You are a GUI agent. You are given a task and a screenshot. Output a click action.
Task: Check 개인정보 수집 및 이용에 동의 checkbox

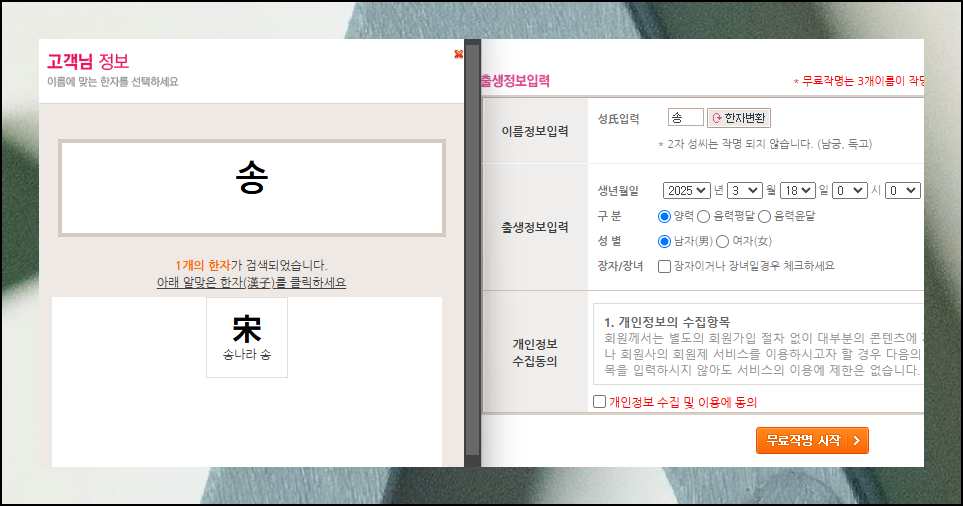point(599,402)
